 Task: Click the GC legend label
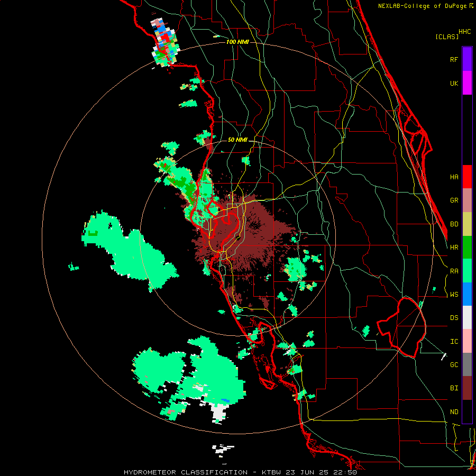pos(454,365)
